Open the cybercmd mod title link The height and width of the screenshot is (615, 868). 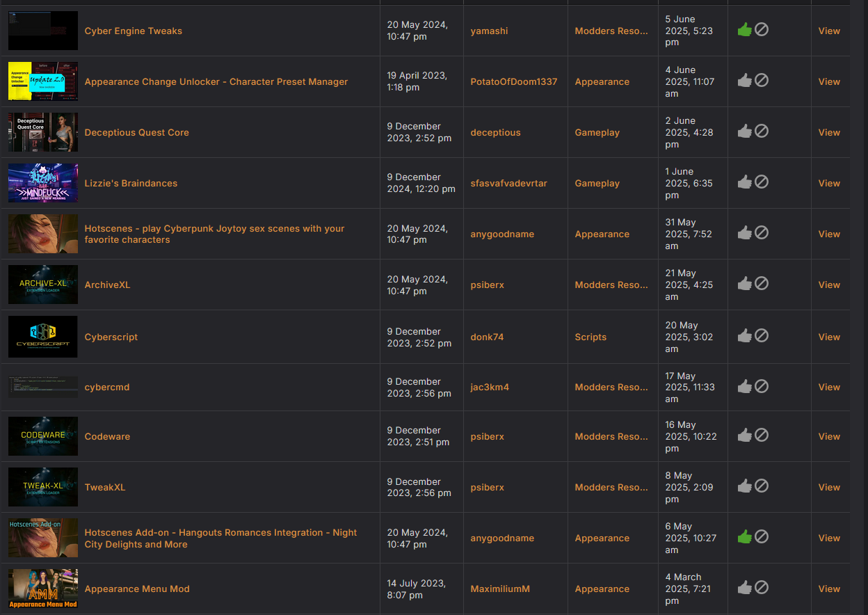pyautogui.click(x=107, y=387)
